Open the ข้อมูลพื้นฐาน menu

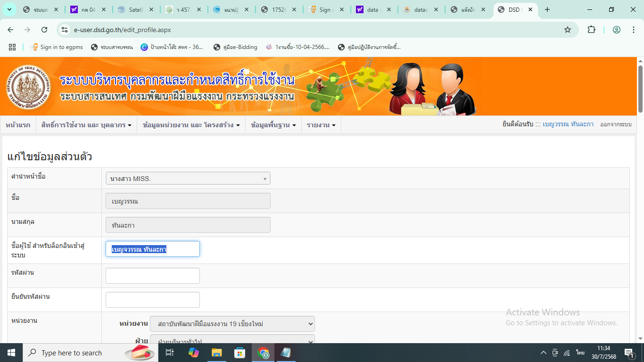tap(273, 125)
